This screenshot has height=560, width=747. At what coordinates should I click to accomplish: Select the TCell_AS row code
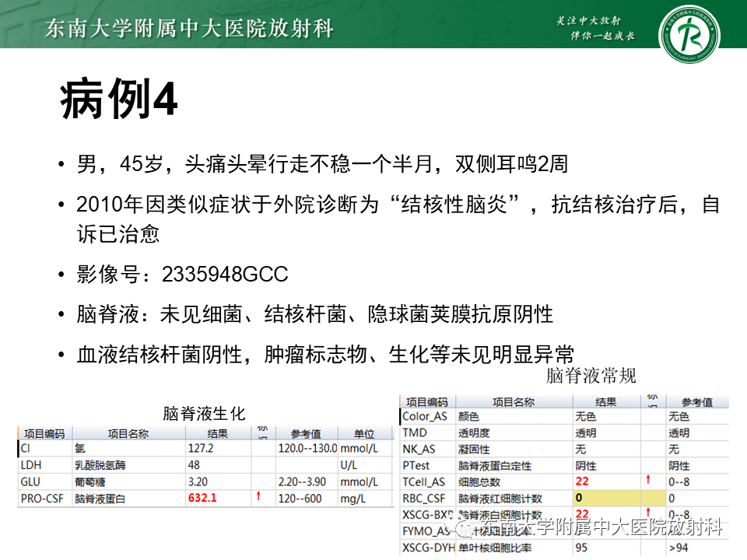(x=423, y=482)
